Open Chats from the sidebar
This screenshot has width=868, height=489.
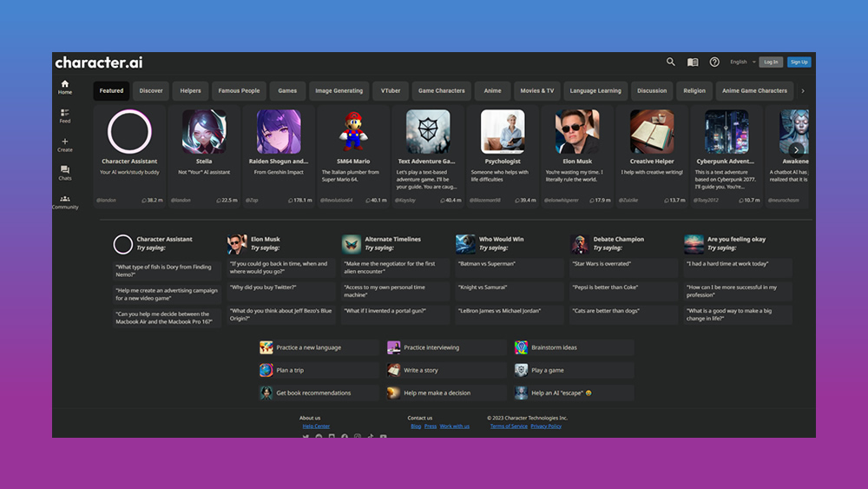65,173
